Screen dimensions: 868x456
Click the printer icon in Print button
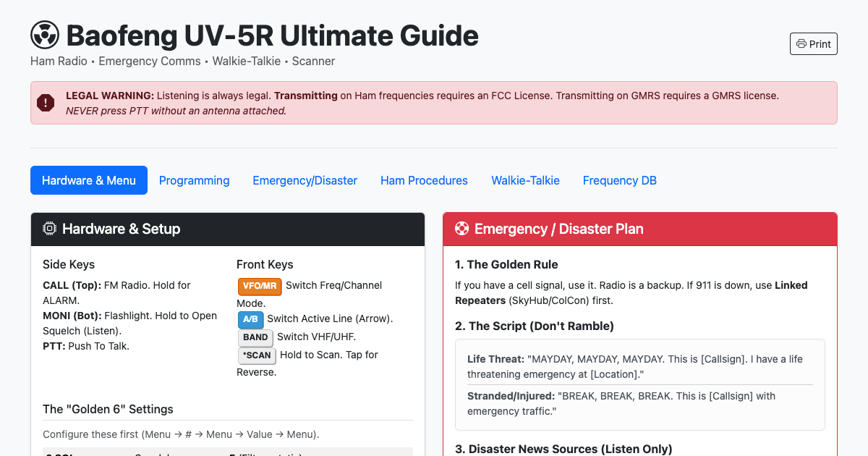click(x=801, y=44)
